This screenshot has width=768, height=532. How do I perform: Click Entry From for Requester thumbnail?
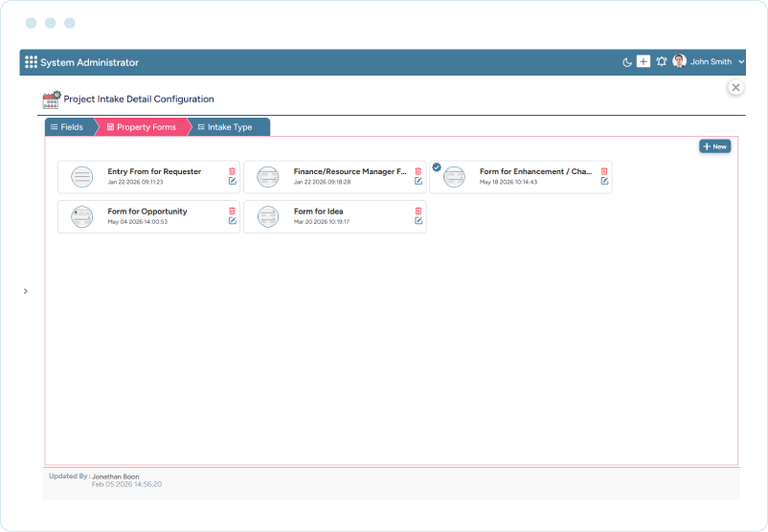point(81,177)
